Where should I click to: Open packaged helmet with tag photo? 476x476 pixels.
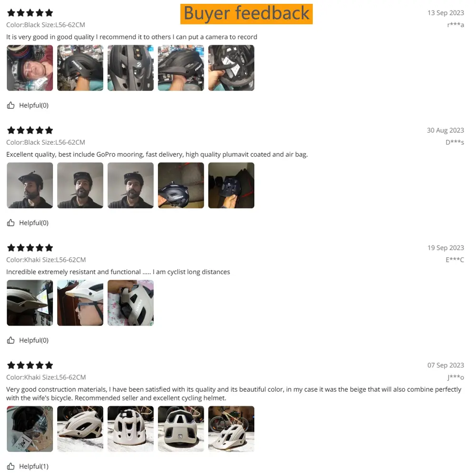[x=30, y=429]
